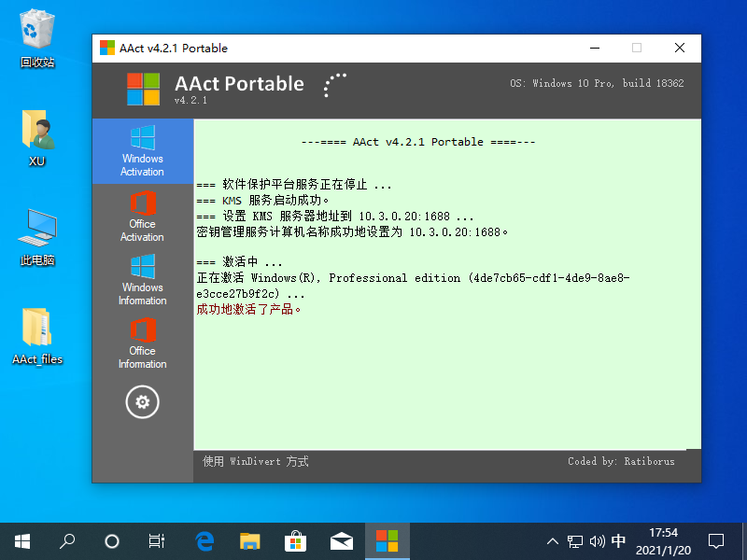Open Cortana circle on taskbar
Viewport: 747px width, 560px height.
(x=112, y=540)
